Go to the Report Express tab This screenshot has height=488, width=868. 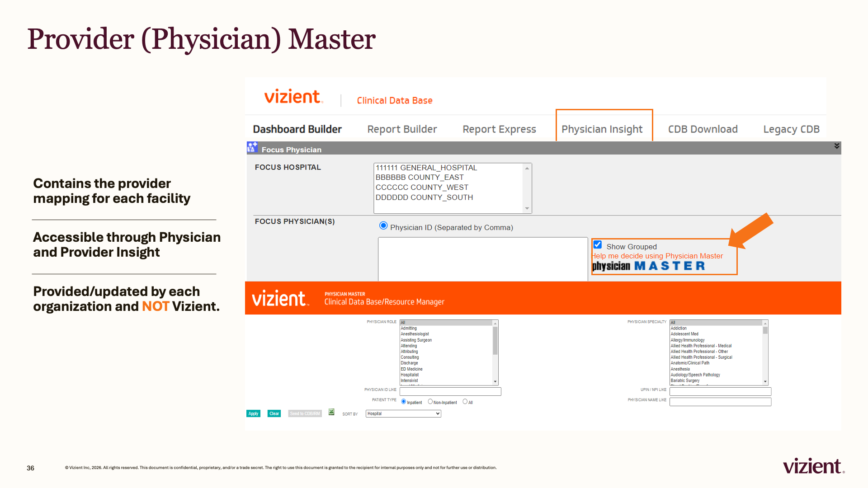[x=500, y=130]
